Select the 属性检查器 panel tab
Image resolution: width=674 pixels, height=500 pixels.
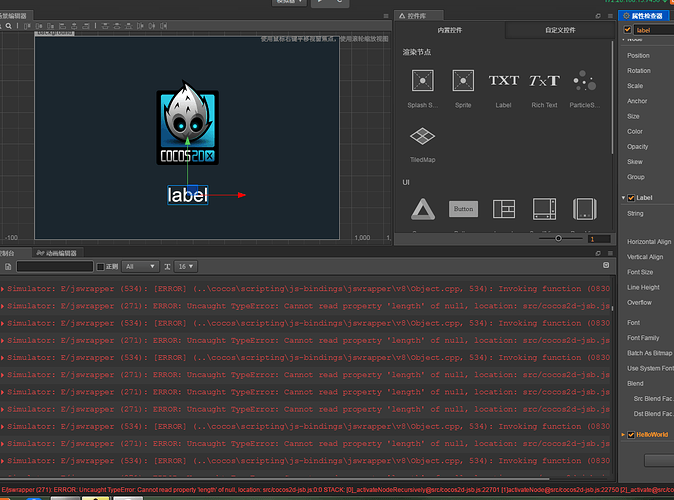coord(643,16)
